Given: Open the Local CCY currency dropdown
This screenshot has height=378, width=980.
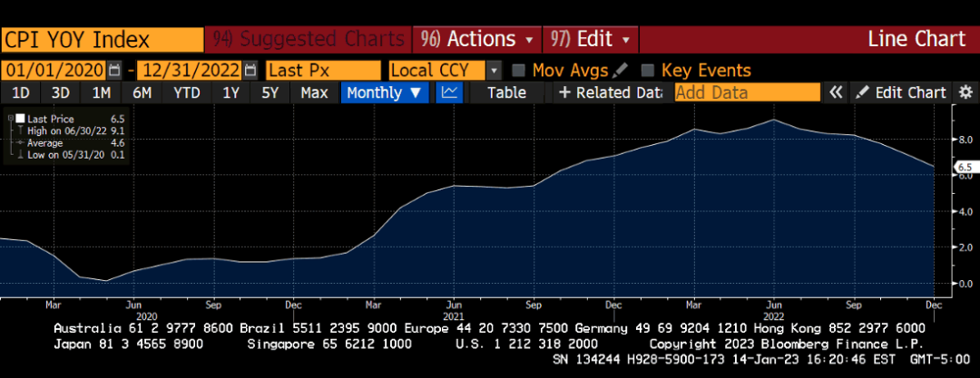Looking at the screenshot, I should click(x=494, y=70).
